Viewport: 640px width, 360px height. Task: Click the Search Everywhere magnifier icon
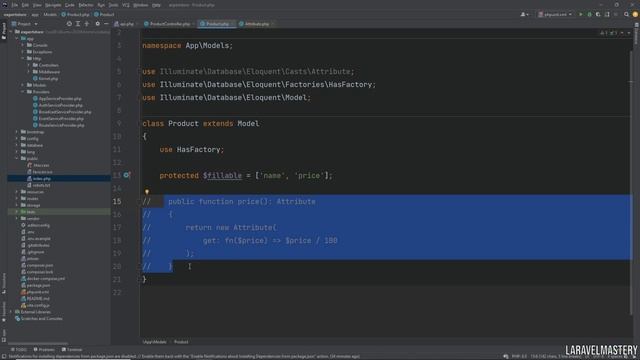click(x=626, y=14)
